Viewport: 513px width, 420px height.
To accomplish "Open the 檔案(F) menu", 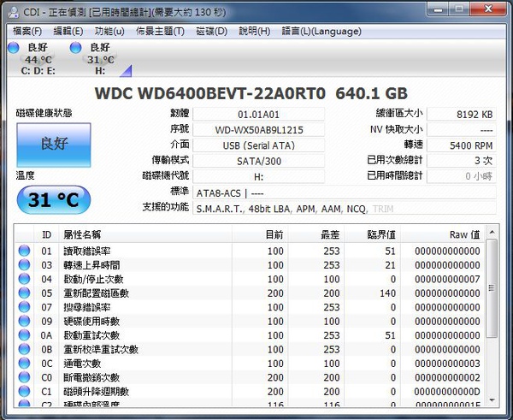I will pyautogui.click(x=27, y=32).
